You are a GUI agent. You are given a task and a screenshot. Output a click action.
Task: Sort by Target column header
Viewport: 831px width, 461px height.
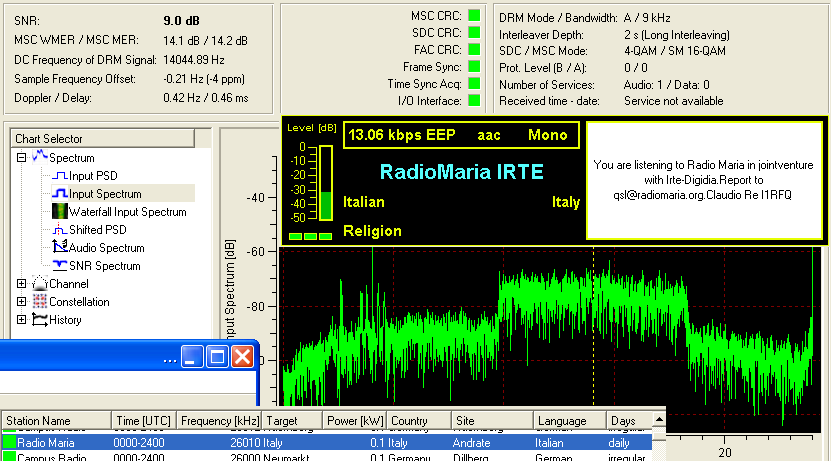[x=292, y=420]
